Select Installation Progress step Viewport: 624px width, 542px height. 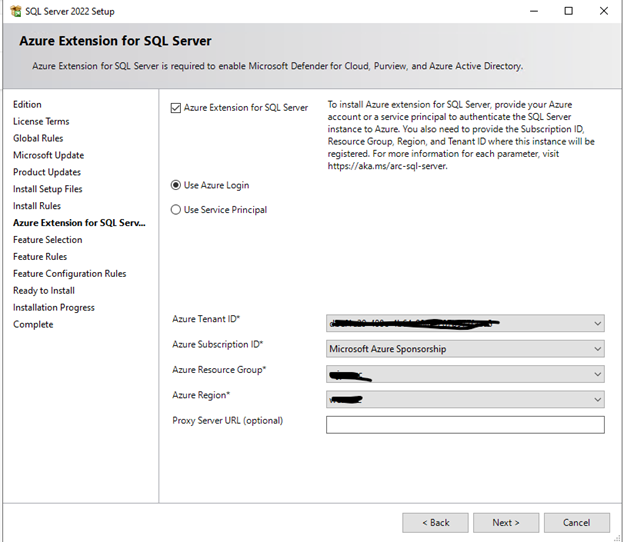(53, 308)
